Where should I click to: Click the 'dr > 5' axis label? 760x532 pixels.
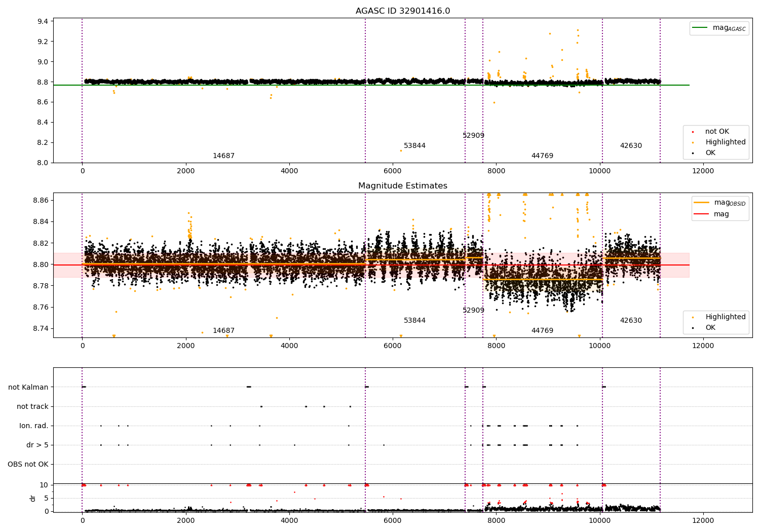coord(37,445)
